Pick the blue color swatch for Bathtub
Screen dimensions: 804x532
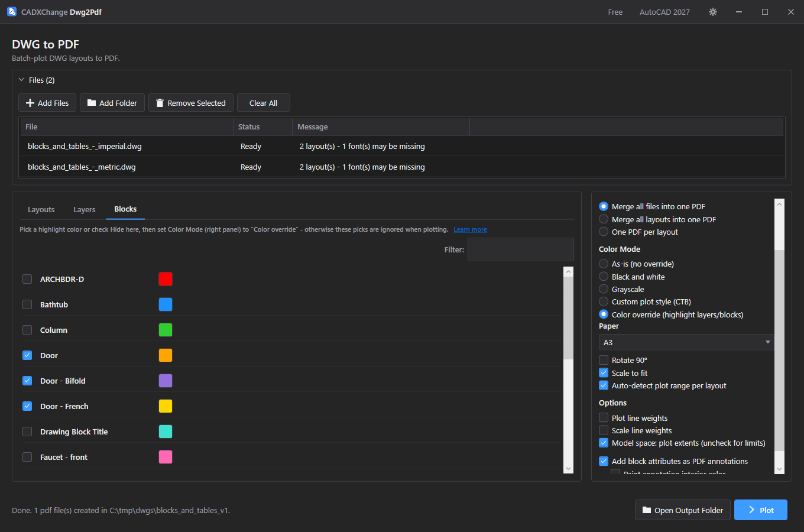tap(166, 304)
